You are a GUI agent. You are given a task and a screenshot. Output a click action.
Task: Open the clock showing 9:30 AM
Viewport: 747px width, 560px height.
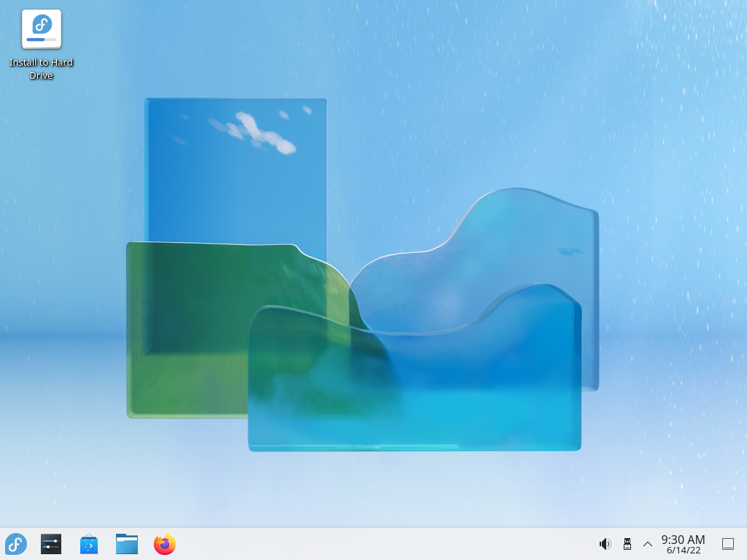[x=683, y=540]
